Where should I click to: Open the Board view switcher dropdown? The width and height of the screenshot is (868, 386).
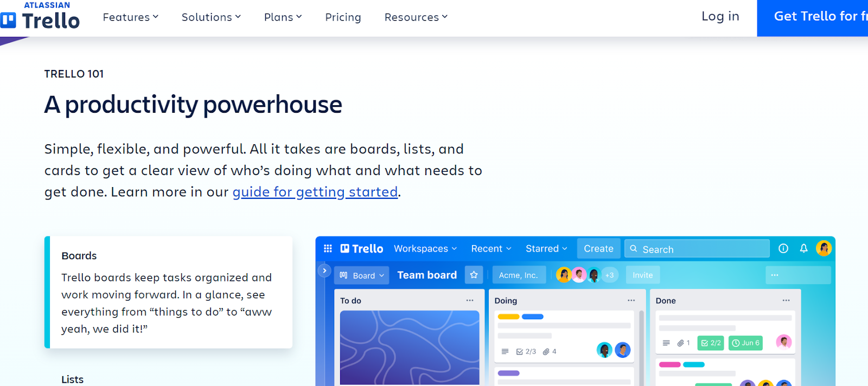pos(362,275)
